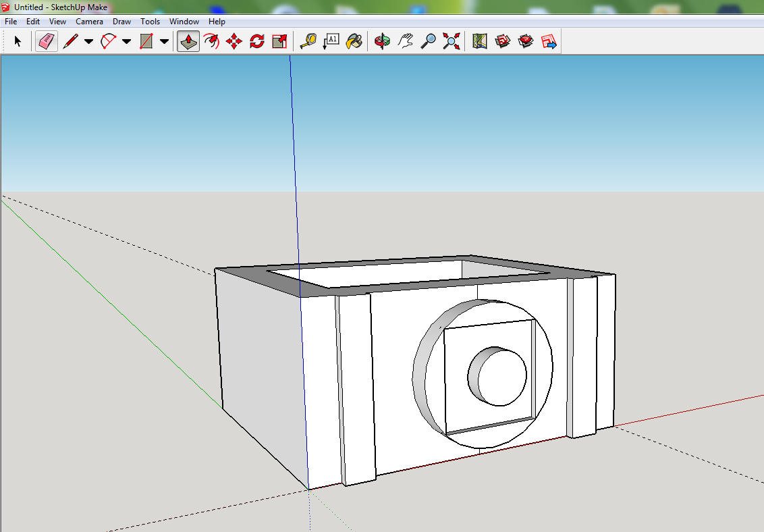The width and height of the screenshot is (764, 532).
Task: Select the Follow Me tool
Action: 211,41
